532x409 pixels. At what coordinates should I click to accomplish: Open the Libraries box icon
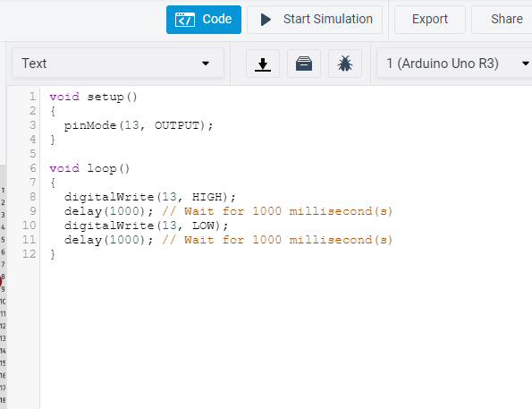[x=304, y=64]
